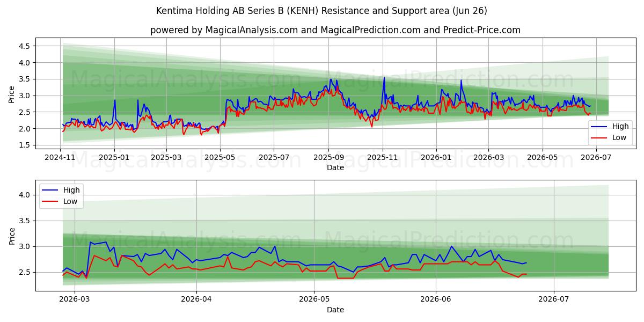Click the upper chart '2025-07' date label

(274, 157)
